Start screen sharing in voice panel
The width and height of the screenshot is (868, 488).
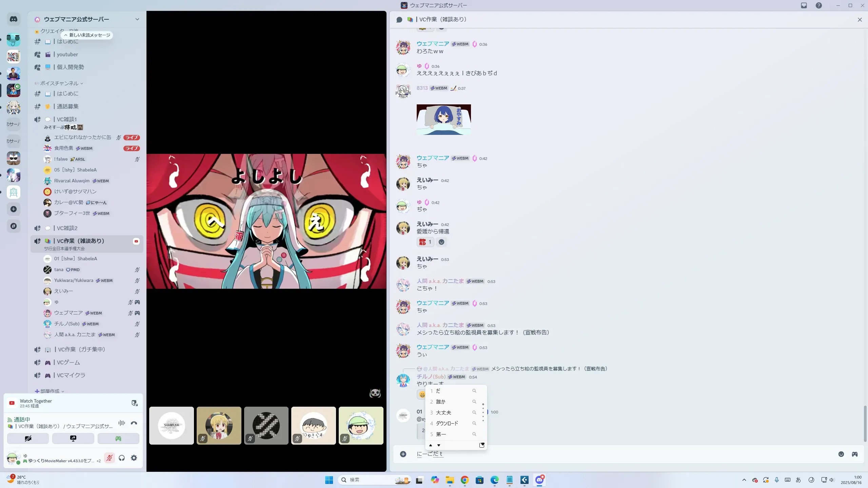pyautogui.click(x=73, y=439)
